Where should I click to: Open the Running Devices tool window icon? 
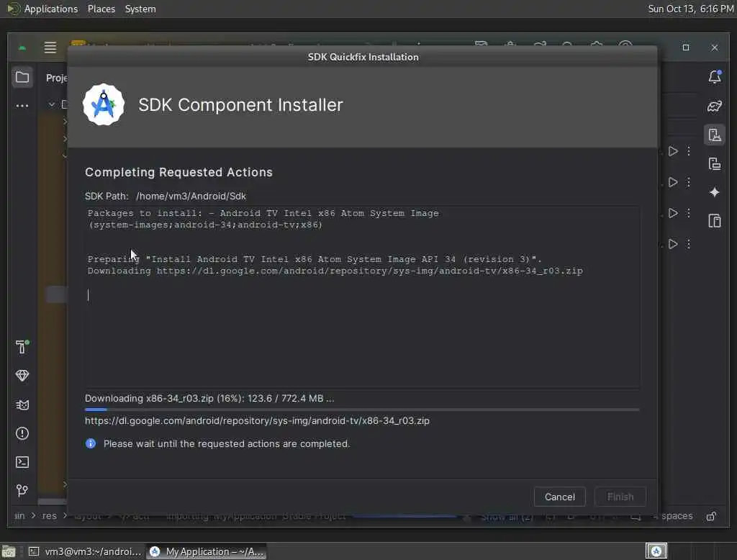(x=715, y=164)
